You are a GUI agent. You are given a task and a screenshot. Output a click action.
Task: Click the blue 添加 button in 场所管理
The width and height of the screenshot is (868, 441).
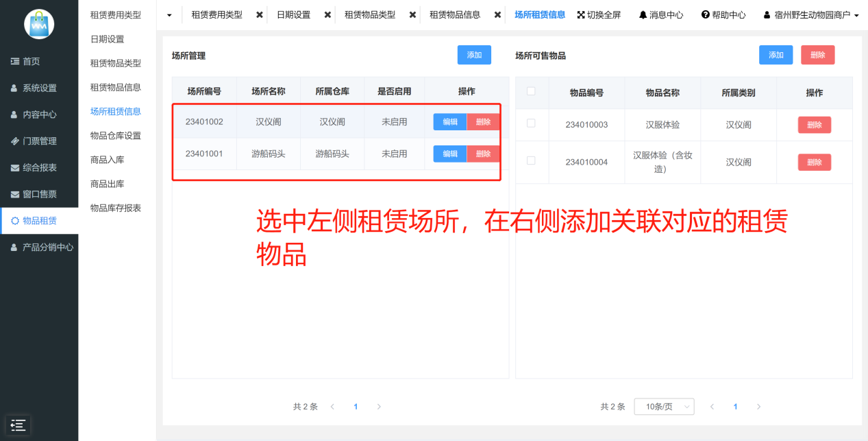coord(474,55)
